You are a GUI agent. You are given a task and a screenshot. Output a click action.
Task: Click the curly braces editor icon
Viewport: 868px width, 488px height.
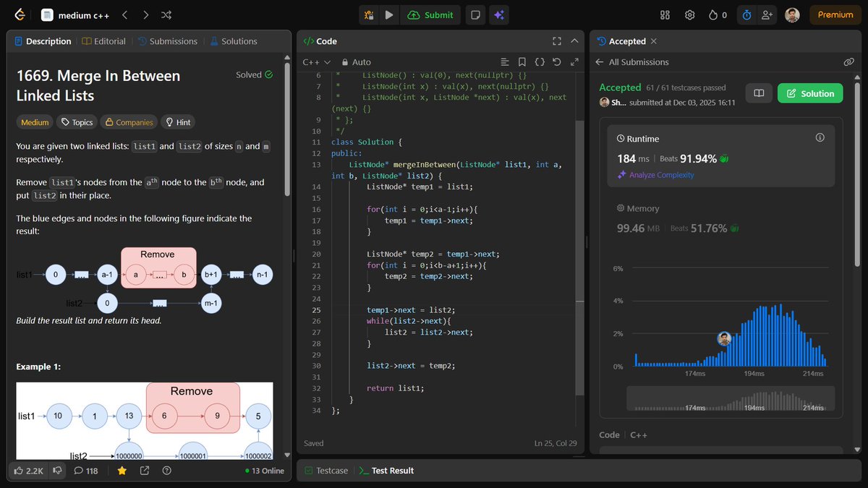click(540, 62)
